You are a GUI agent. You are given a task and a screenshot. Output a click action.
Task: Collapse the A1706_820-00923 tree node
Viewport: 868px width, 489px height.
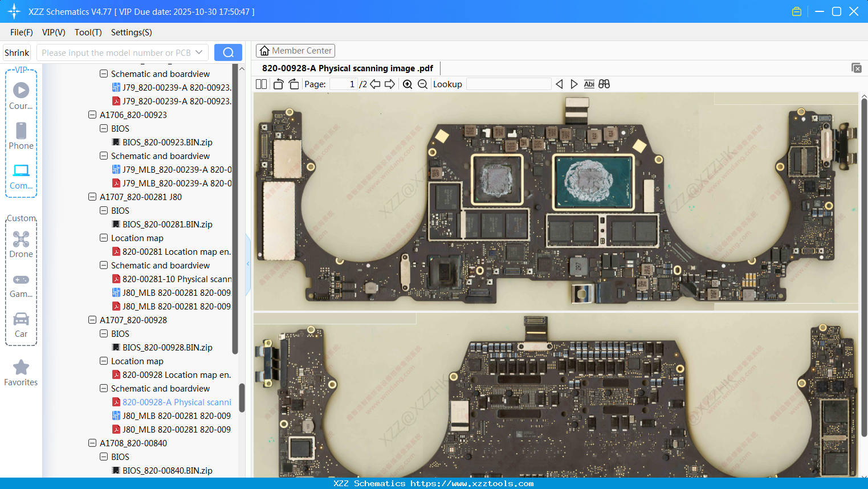(92, 115)
